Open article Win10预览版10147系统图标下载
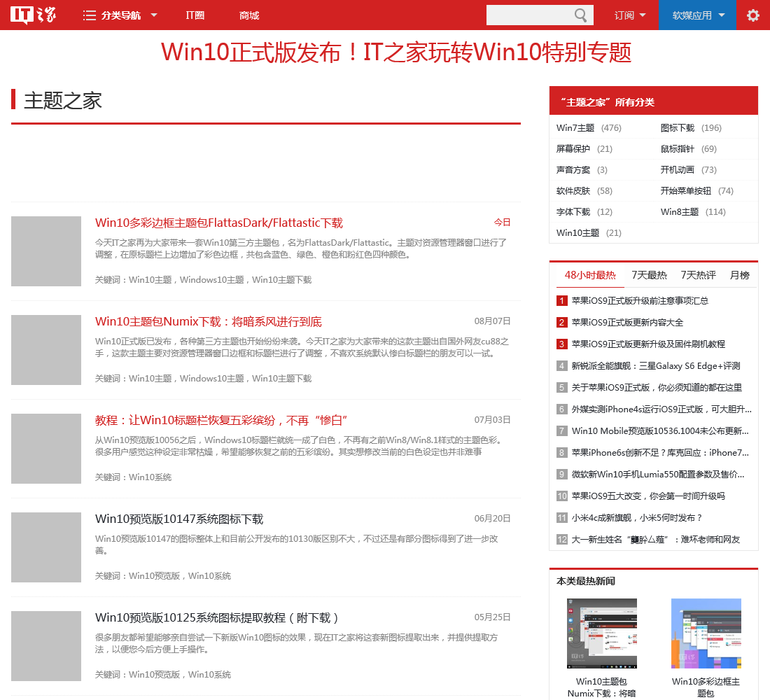This screenshot has width=770, height=700. point(179,519)
